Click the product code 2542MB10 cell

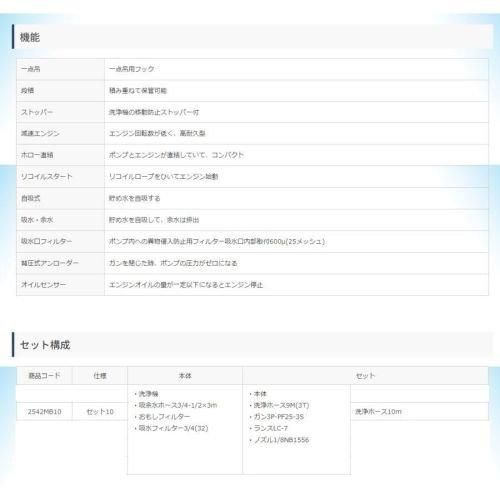point(44,412)
